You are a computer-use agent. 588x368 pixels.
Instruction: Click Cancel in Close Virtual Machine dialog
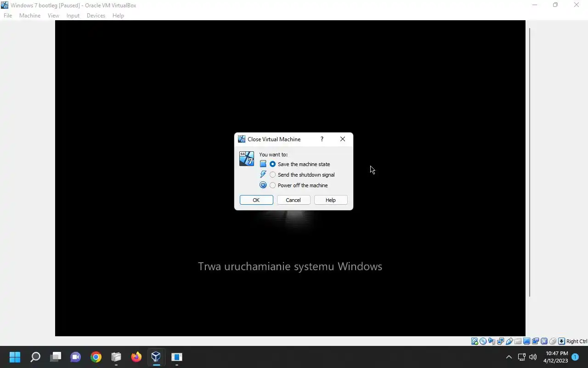pyautogui.click(x=293, y=200)
